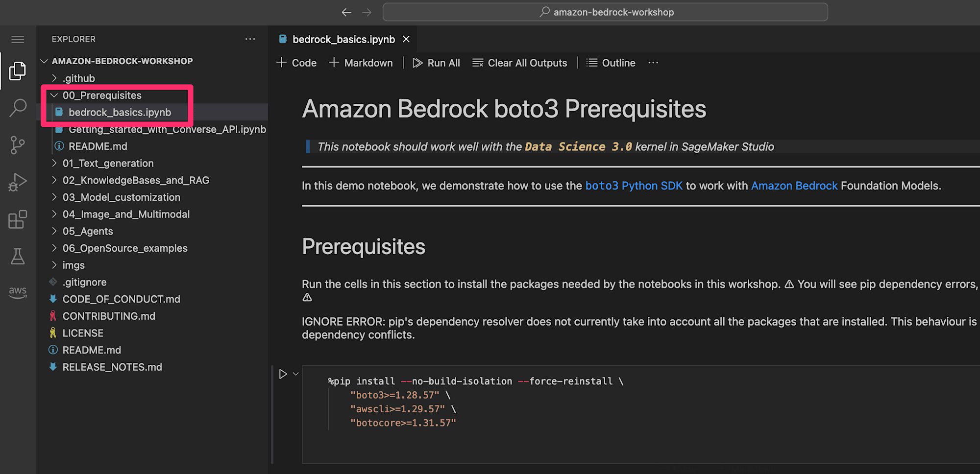Screen dimensions: 980x474
Task: Click Clear All Outputs
Action: 519,63
